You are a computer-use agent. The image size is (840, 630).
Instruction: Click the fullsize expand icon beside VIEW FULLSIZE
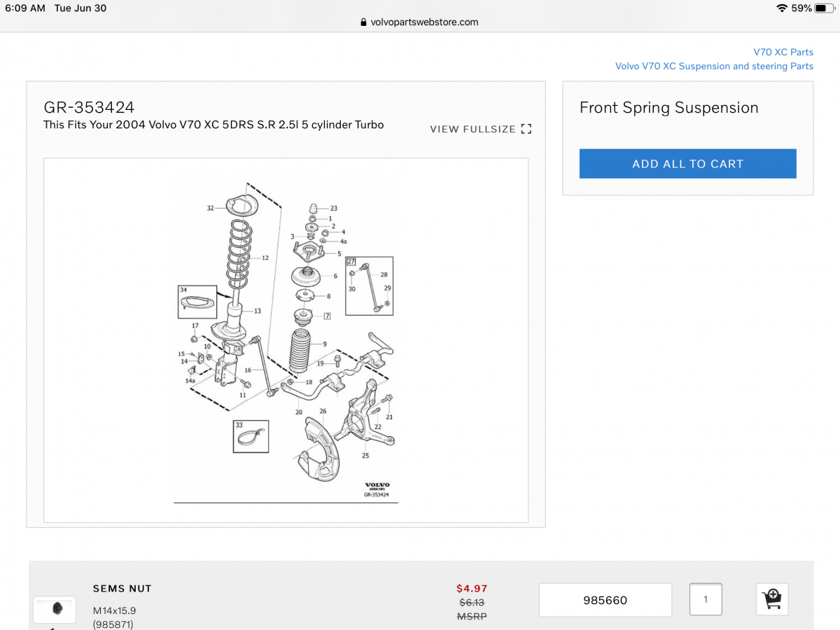pyautogui.click(x=526, y=129)
